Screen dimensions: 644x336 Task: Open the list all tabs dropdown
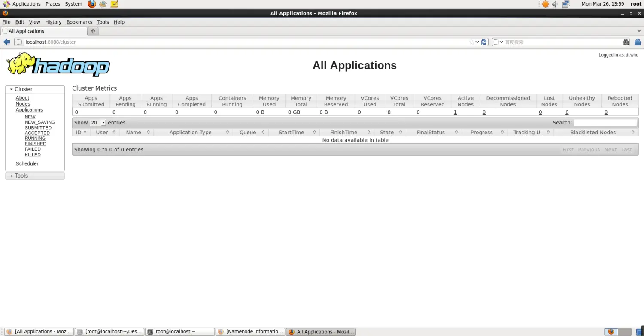point(639,31)
